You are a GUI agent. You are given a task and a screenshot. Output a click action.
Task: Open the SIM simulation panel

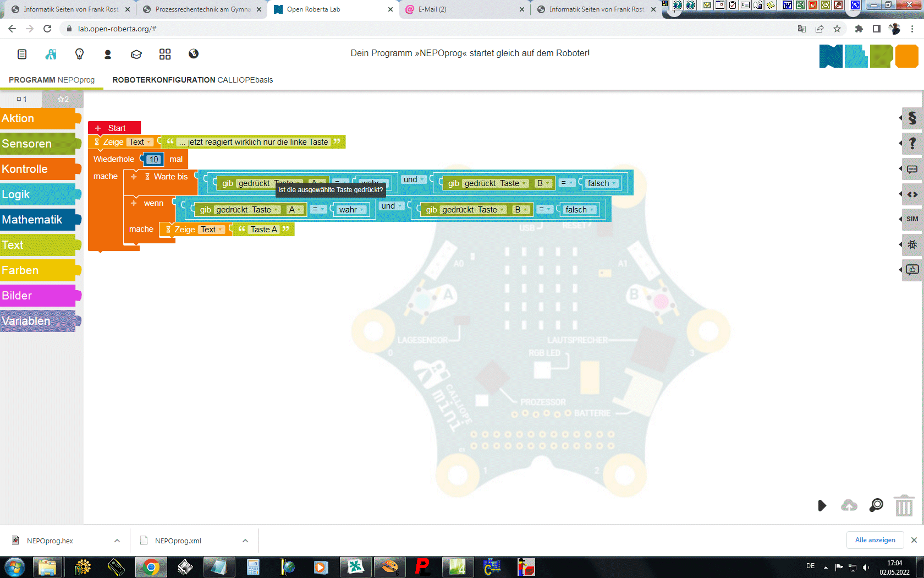(x=912, y=219)
